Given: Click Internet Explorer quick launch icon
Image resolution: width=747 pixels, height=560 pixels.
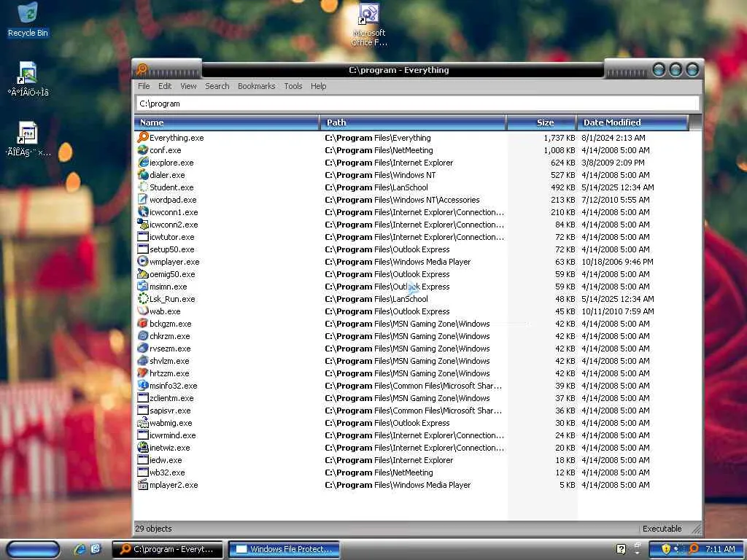Looking at the screenshot, I should tap(80, 549).
